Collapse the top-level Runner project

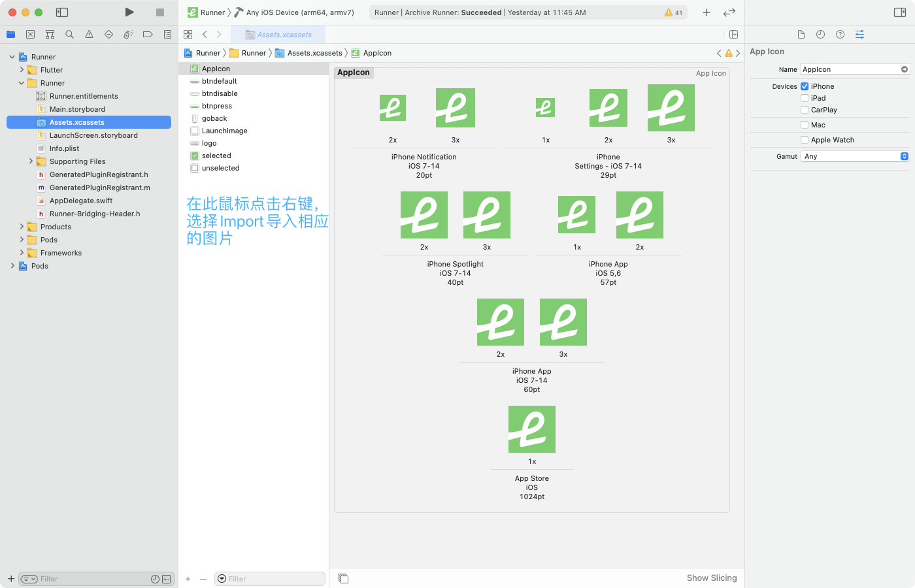[x=12, y=57]
